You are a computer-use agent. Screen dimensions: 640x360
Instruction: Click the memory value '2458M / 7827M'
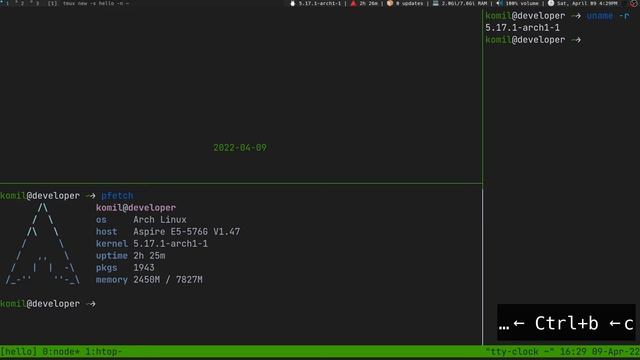(168, 280)
